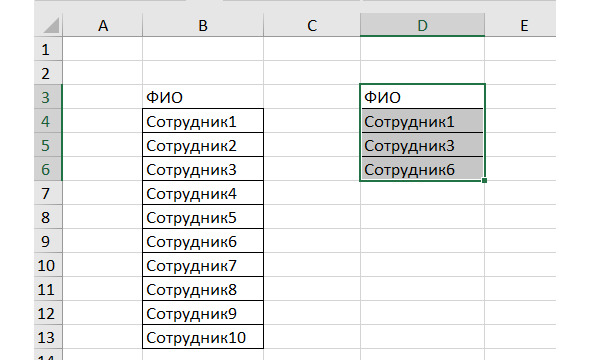Select row 7 header
The height and width of the screenshot is (360, 591).
tap(48, 193)
